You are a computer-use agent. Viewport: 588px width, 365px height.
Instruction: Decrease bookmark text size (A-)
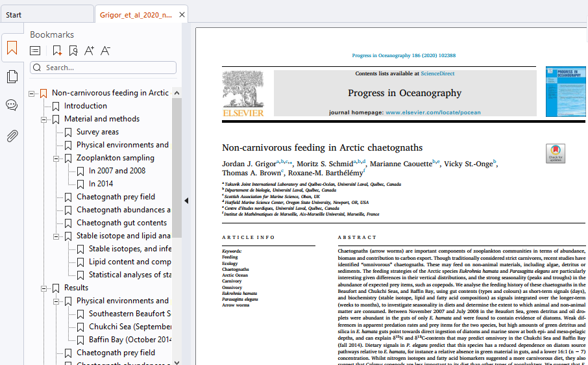pos(105,51)
